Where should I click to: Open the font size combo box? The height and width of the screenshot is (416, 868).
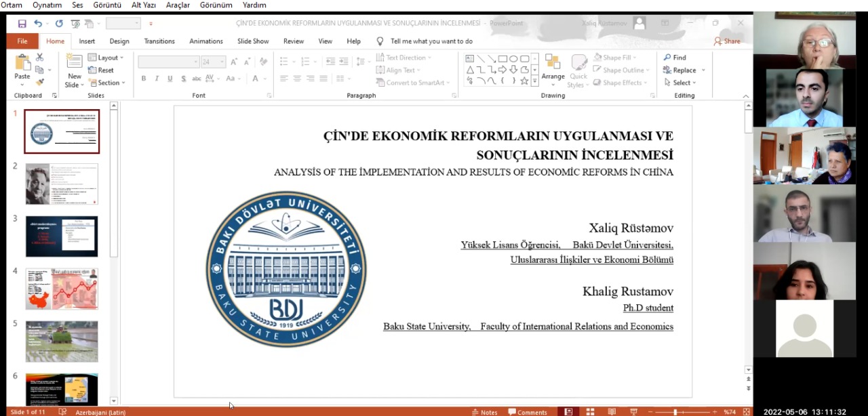(x=213, y=62)
